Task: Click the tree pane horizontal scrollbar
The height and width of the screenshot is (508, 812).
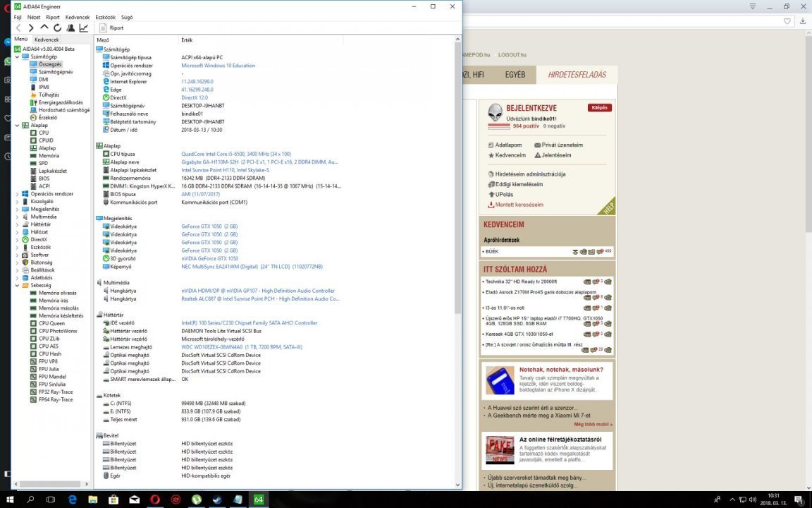Action: 49,483
